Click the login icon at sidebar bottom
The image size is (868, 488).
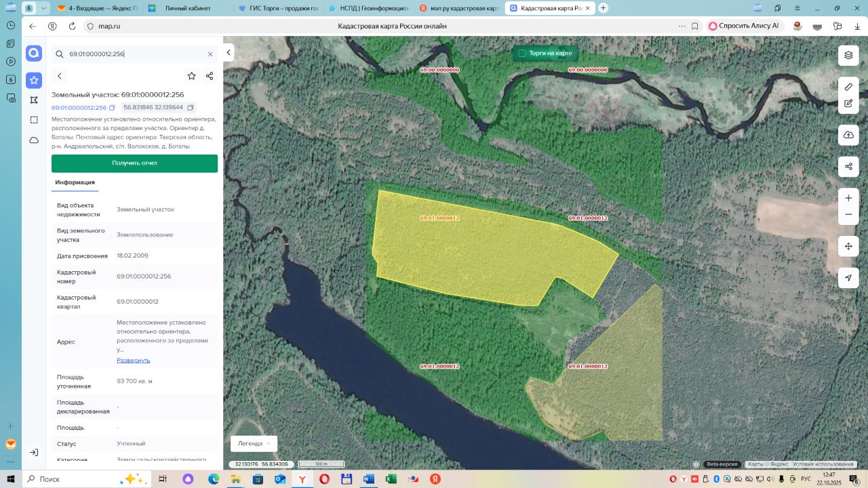34,452
